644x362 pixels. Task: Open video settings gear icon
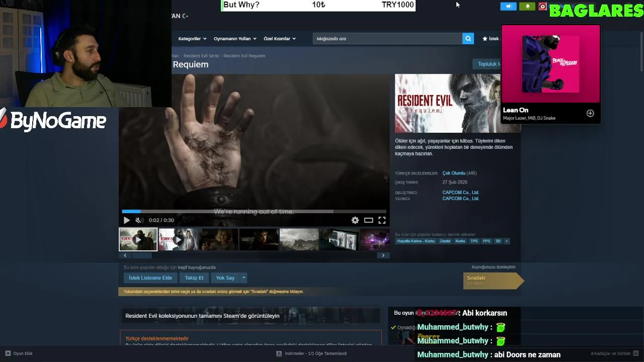[355, 220]
